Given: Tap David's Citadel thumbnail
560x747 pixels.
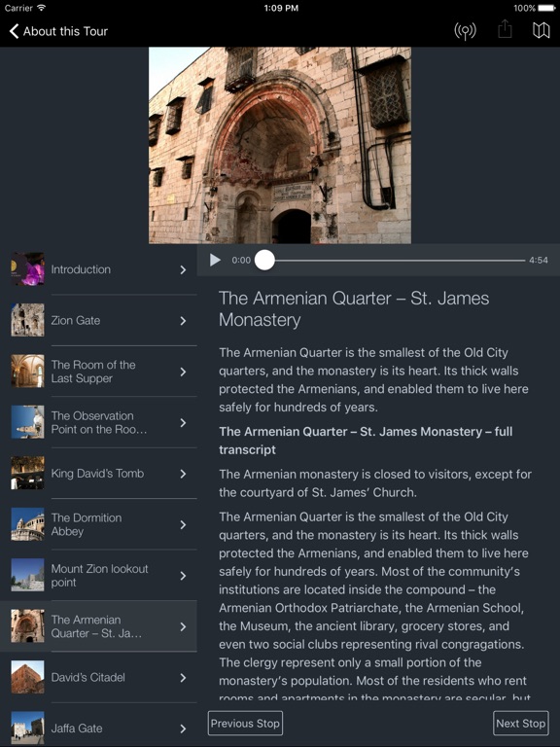Looking at the screenshot, I should 27,677.
